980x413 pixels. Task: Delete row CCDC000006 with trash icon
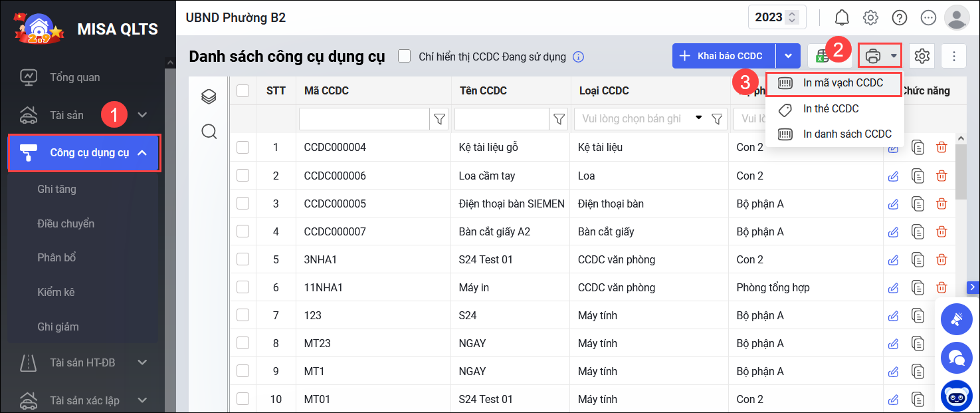pyautogui.click(x=941, y=176)
